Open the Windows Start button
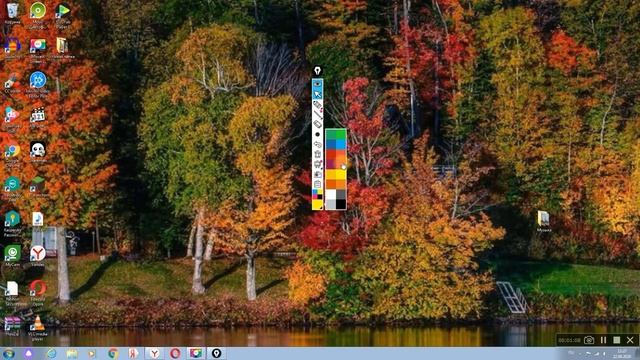 [x=9, y=353]
